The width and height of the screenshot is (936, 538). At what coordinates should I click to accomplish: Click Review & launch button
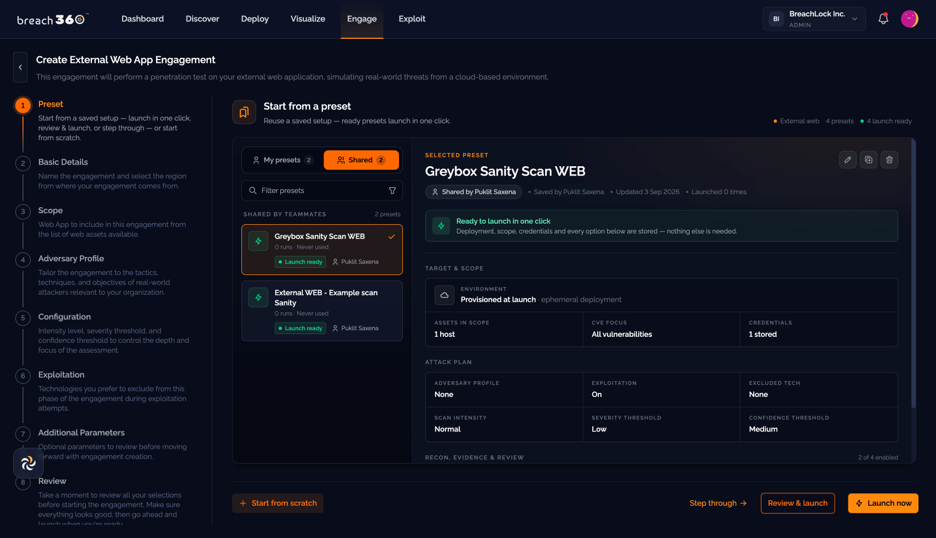[x=798, y=503]
